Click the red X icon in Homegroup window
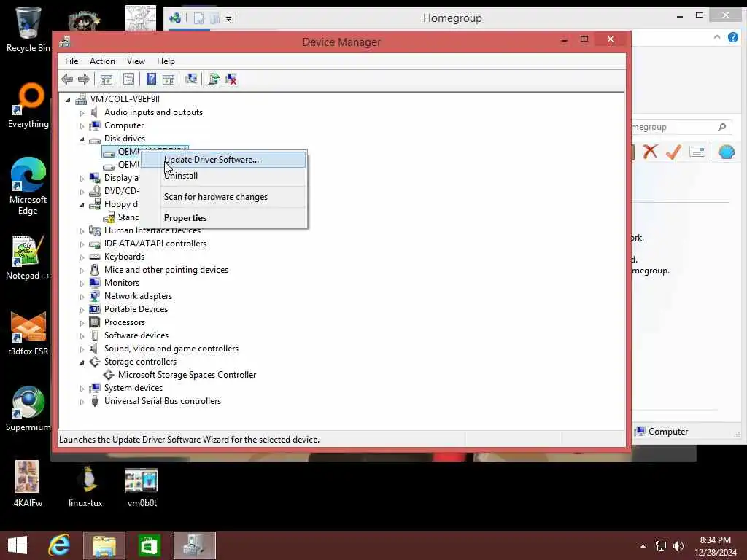This screenshot has width=747, height=560. [x=650, y=152]
